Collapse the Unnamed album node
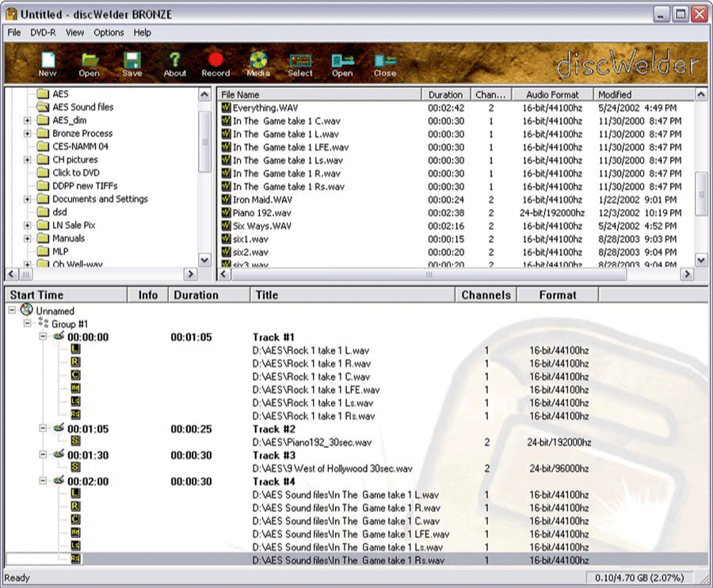Image resolution: width=713 pixels, height=588 pixels. pyautogui.click(x=12, y=311)
